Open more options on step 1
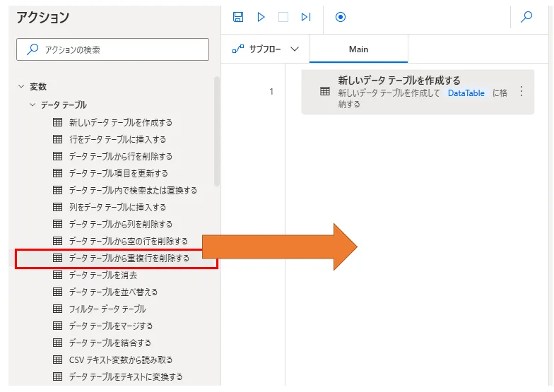 (x=521, y=91)
